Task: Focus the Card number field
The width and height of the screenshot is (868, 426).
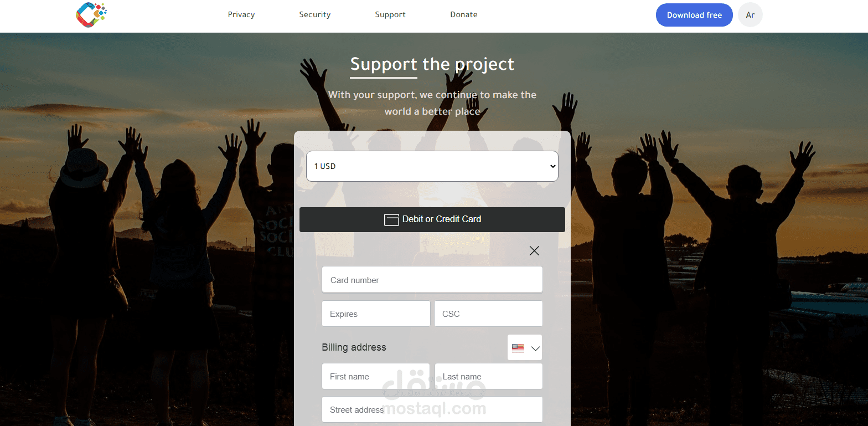Action: 432,280
